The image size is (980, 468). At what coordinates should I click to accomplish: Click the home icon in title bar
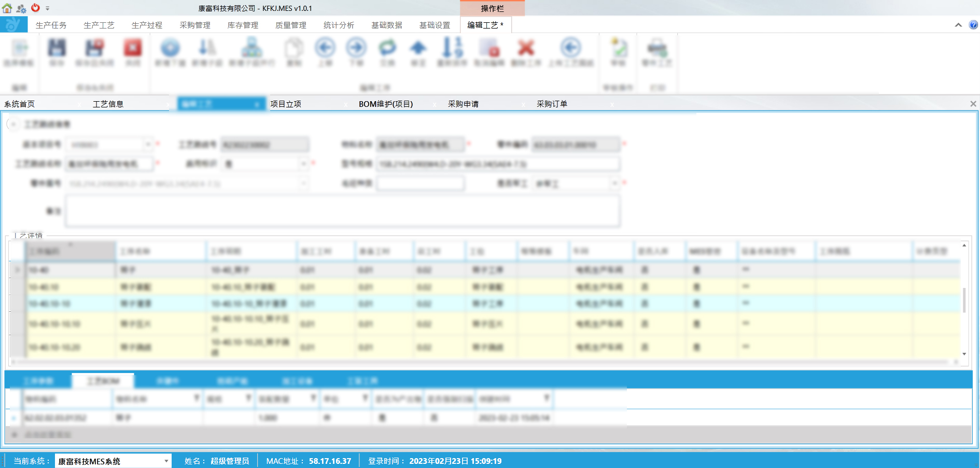click(x=7, y=8)
